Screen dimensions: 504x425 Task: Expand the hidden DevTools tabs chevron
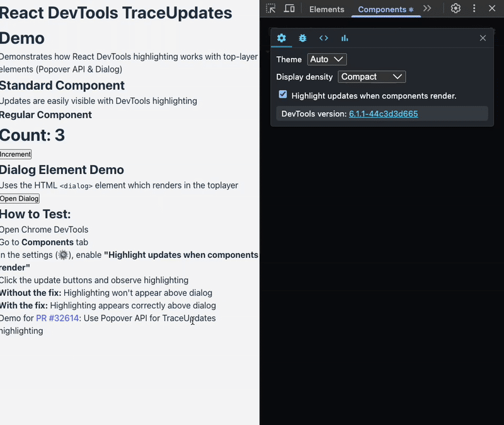427,9
